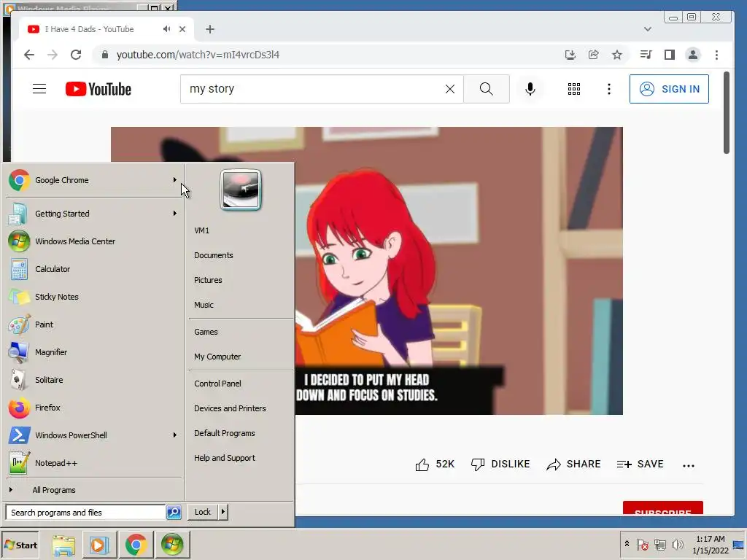Switch to Windows Media Player taskbar icon

[99, 545]
